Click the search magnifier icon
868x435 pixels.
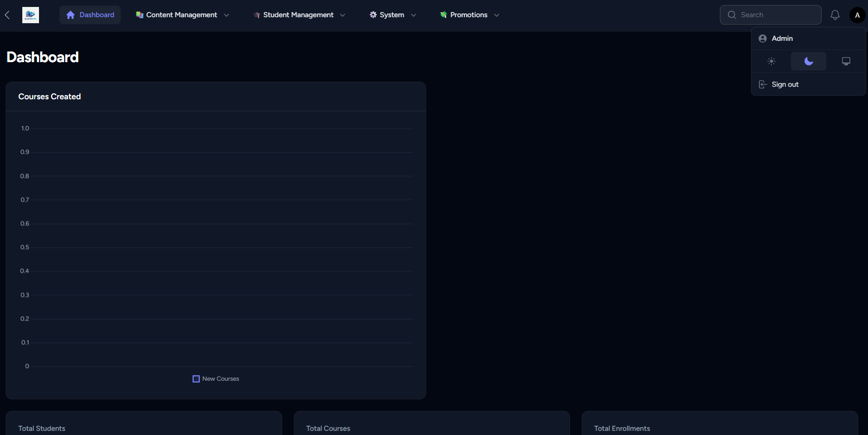(732, 14)
